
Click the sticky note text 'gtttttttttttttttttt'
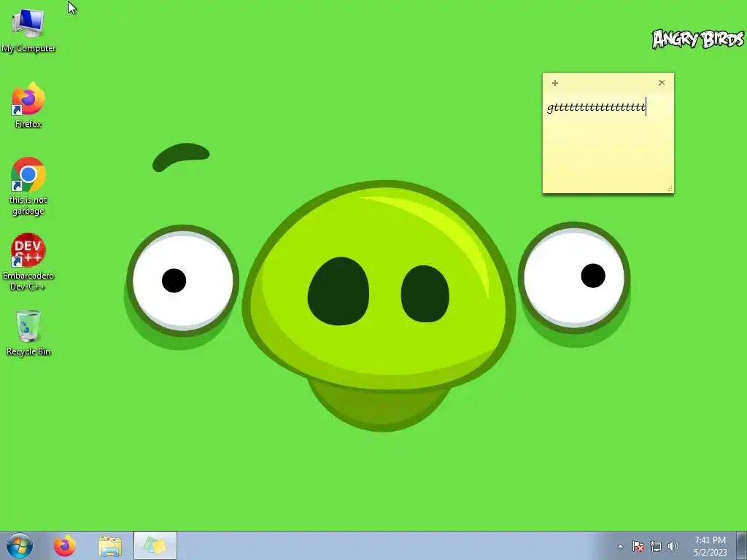coord(596,108)
